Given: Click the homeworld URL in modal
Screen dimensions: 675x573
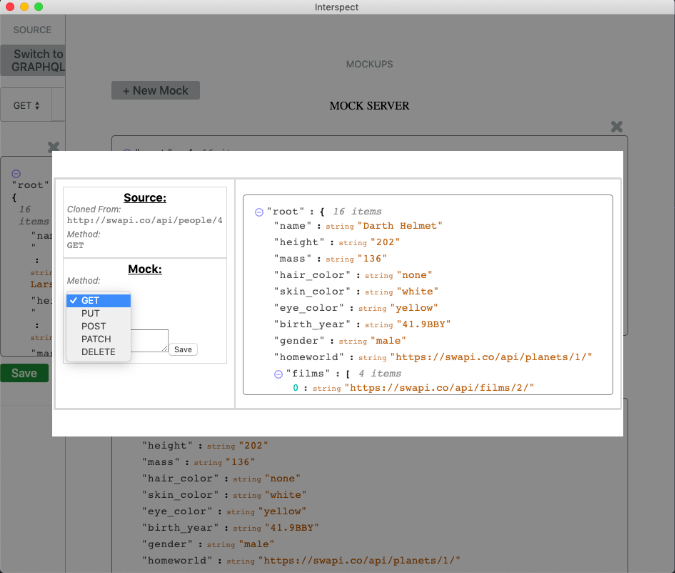Looking at the screenshot, I should [491, 357].
